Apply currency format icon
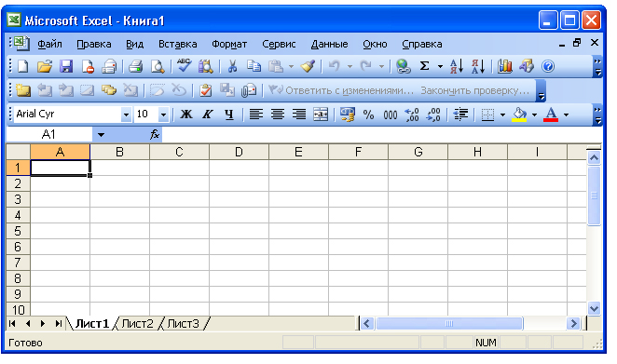Viewport: 617px width, 364px height. pyautogui.click(x=348, y=115)
